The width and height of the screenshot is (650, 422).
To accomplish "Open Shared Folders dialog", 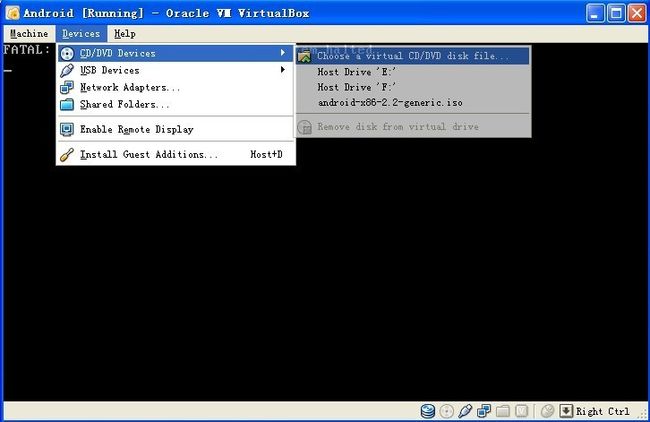I will [x=176, y=104].
